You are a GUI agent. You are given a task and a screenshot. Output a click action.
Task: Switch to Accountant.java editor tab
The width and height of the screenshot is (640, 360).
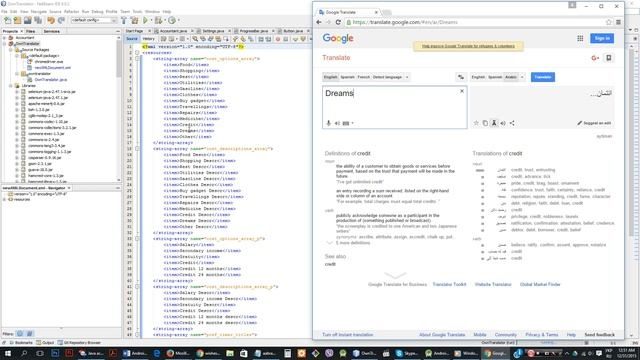pos(173,31)
